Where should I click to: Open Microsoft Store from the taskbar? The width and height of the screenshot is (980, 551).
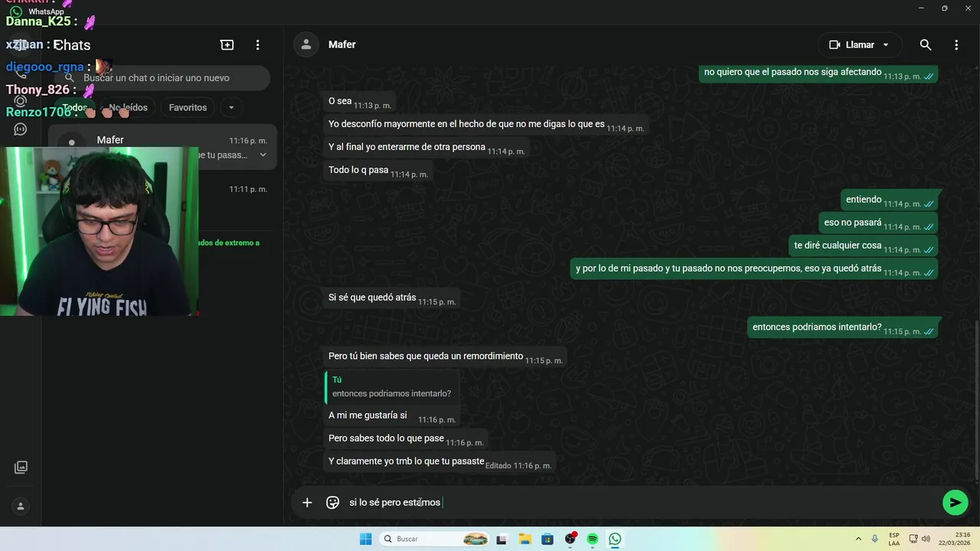tap(547, 539)
